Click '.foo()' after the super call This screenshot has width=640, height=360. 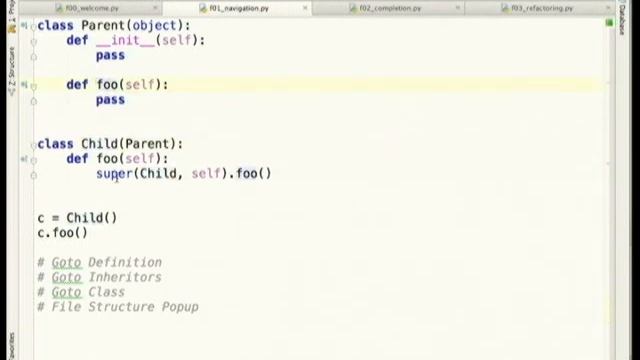pyautogui.click(x=250, y=174)
